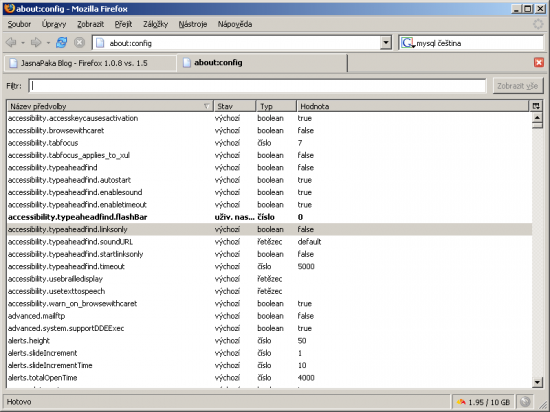Open the Soubor menu
550x412 pixels.
pos(19,24)
